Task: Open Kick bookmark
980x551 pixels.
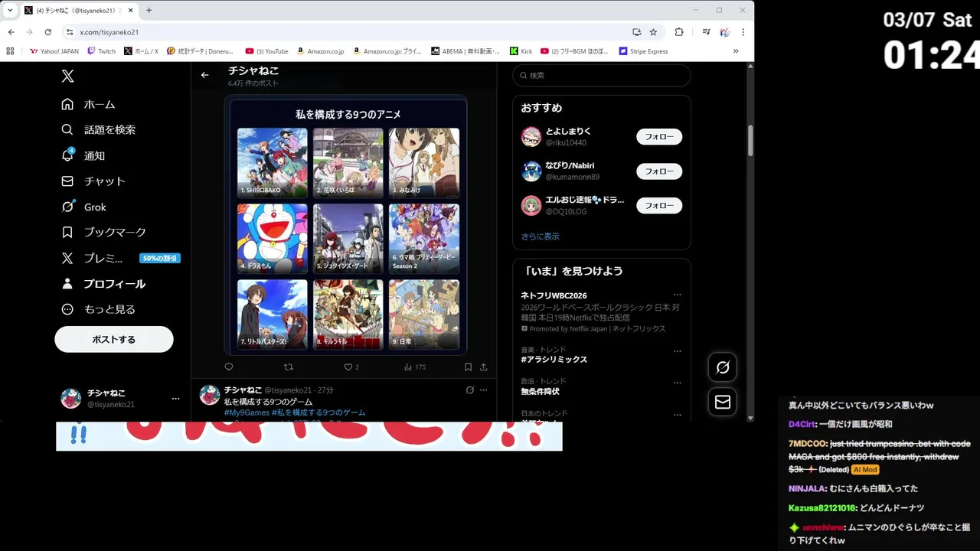Action: tap(521, 51)
